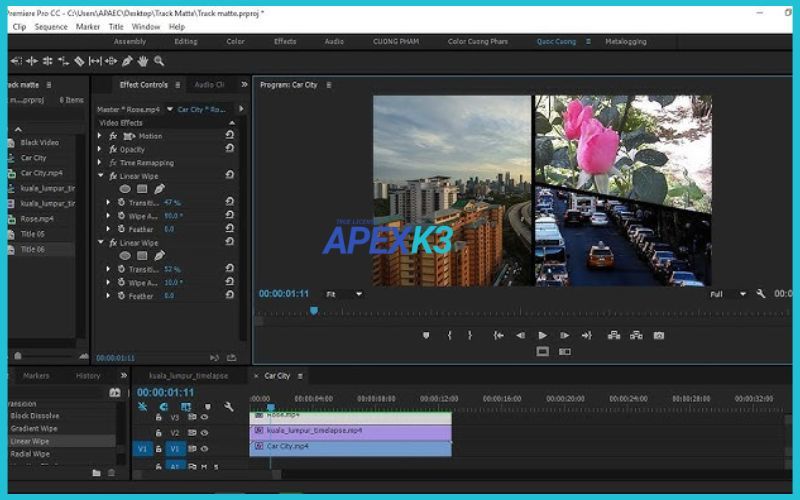This screenshot has width=800, height=500.
Task: Select Car City.mp4 clip on V1
Action: click(351, 448)
